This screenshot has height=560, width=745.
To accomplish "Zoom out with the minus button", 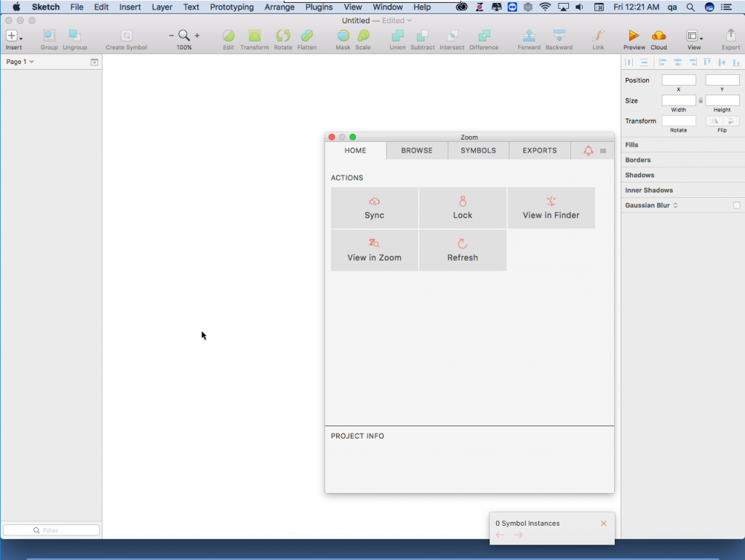I will point(172,36).
